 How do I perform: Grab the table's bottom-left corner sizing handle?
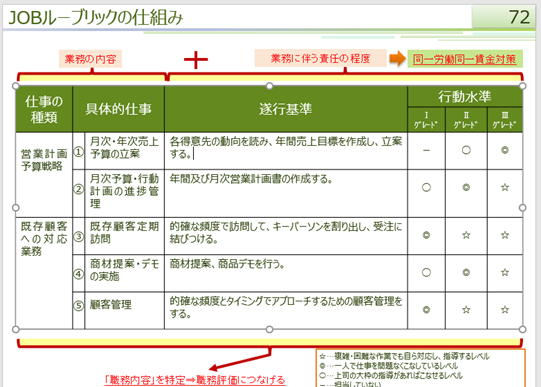(16, 329)
